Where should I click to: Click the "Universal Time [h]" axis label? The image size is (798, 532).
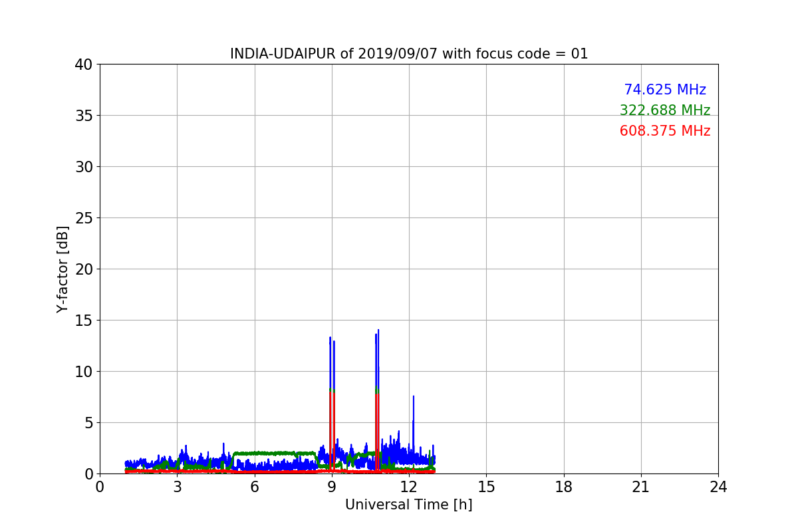[409, 505]
